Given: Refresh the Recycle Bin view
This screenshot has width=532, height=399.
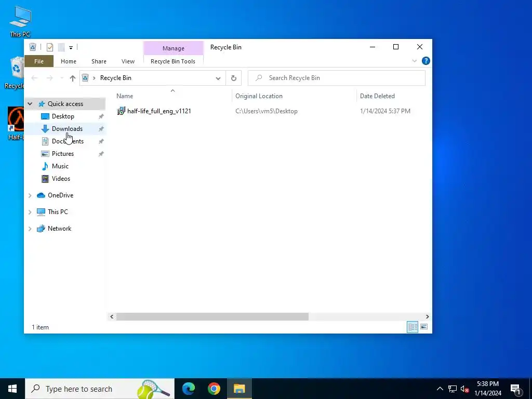Looking at the screenshot, I should [233, 78].
